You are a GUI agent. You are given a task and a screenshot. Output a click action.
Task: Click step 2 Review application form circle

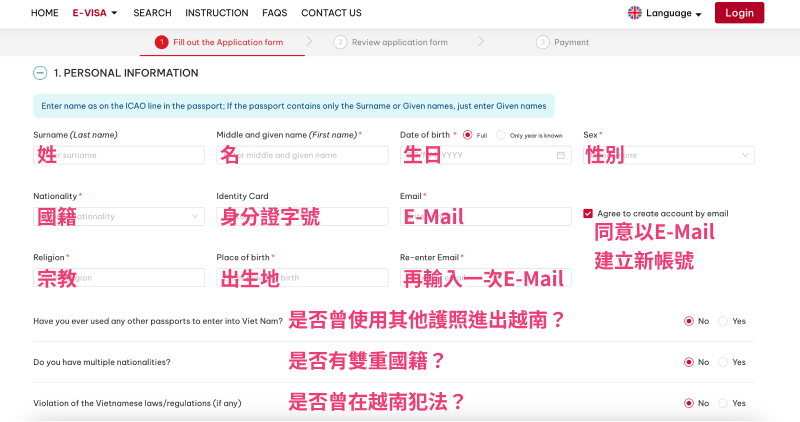point(340,42)
